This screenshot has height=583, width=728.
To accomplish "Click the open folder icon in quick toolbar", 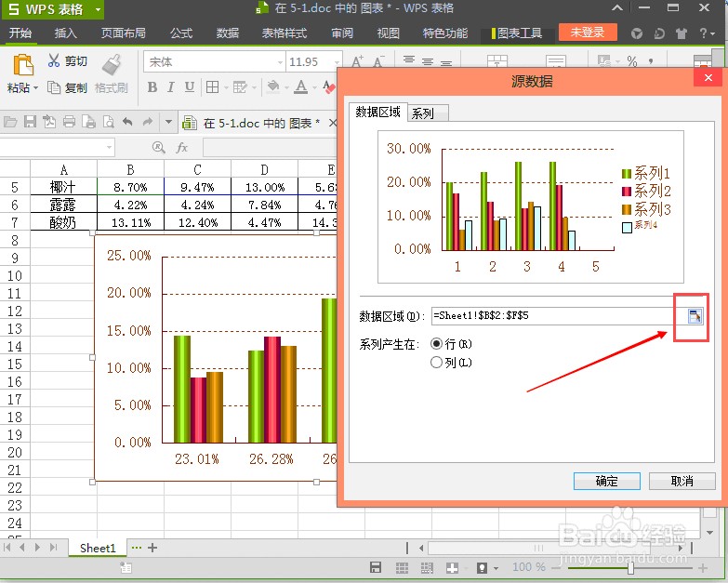I will (x=10, y=122).
